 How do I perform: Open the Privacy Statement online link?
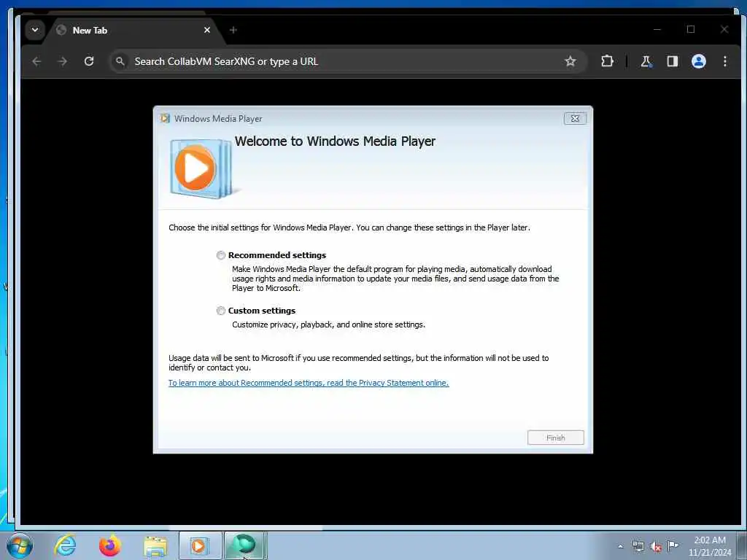click(309, 383)
